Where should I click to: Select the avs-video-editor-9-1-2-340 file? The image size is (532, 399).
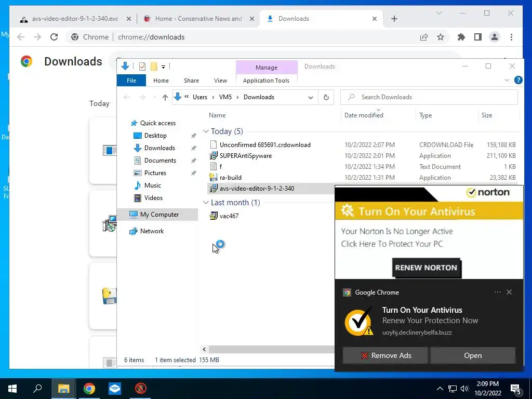[x=257, y=188]
